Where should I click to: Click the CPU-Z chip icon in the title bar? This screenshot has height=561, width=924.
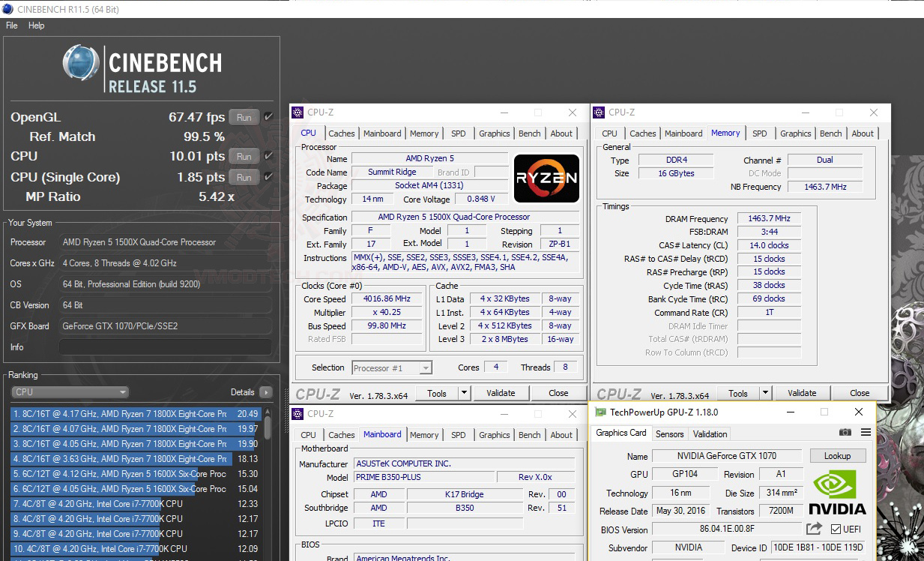click(x=298, y=112)
